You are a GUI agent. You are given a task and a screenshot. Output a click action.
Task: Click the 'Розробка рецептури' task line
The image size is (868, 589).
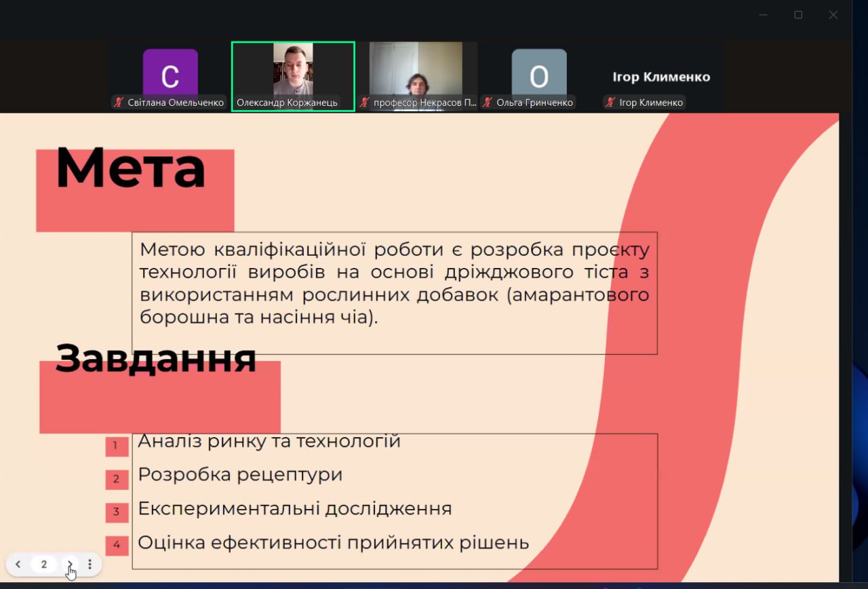tap(240, 474)
